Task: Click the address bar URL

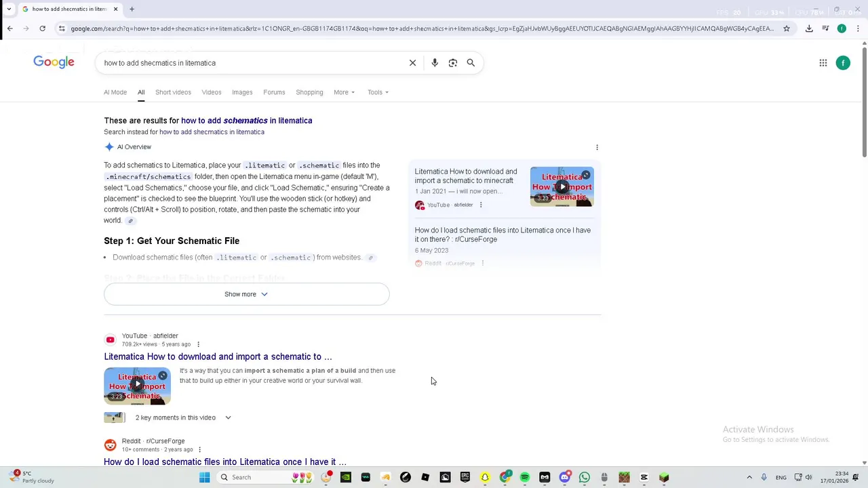Action: pos(422,28)
